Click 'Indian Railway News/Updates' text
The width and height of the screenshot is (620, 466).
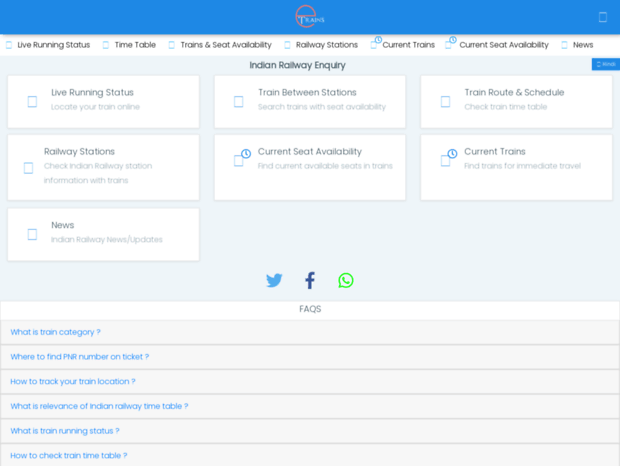[107, 240]
